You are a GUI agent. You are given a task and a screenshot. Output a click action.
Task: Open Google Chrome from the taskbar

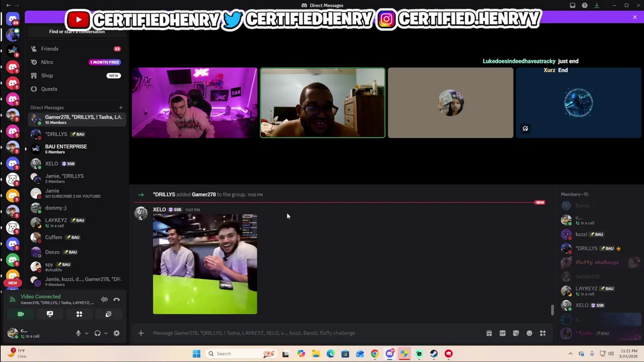(x=374, y=353)
